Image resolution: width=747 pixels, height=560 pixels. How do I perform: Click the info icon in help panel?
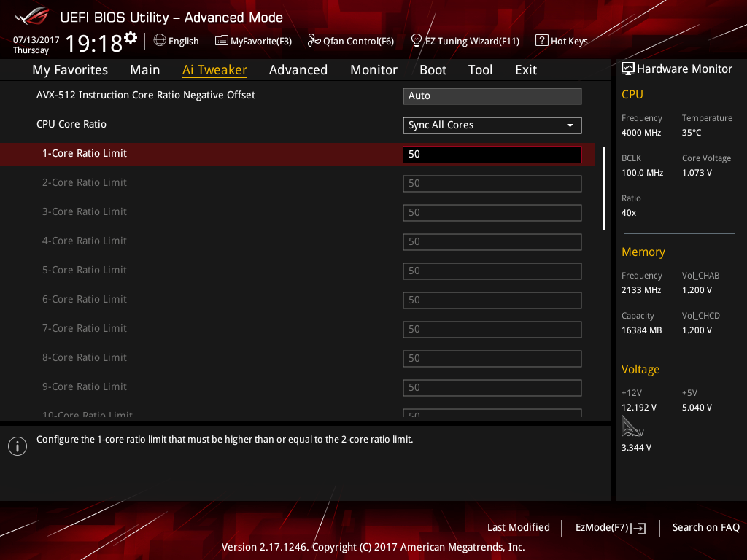pos(18,446)
